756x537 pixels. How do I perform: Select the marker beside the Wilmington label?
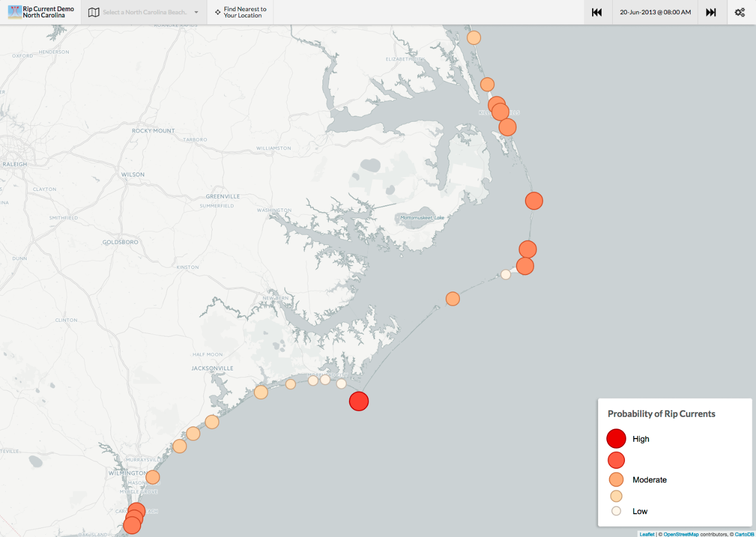coord(153,477)
